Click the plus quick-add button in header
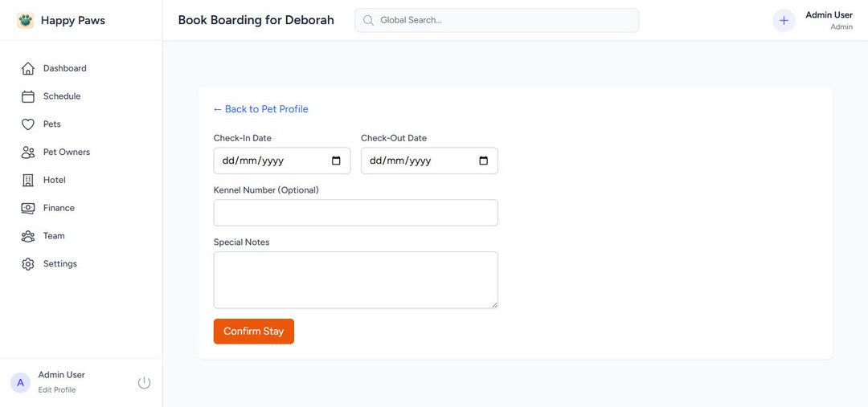The height and width of the screenshot is (407, 868). point(784,21)
